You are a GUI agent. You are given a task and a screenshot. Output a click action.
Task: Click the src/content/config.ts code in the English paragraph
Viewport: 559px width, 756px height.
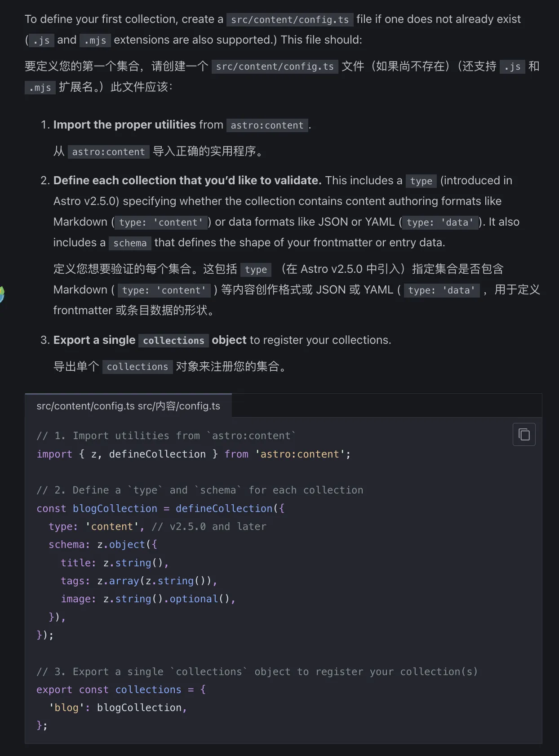pos(290,20)
